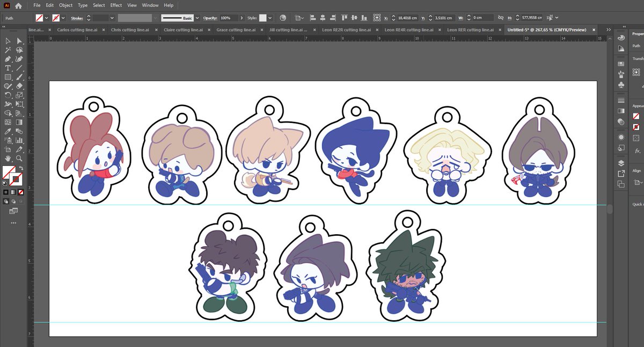Select the Blend tool
Image resolution: width=644 pixels, height=347 pixels.
[x=19, y=132]
